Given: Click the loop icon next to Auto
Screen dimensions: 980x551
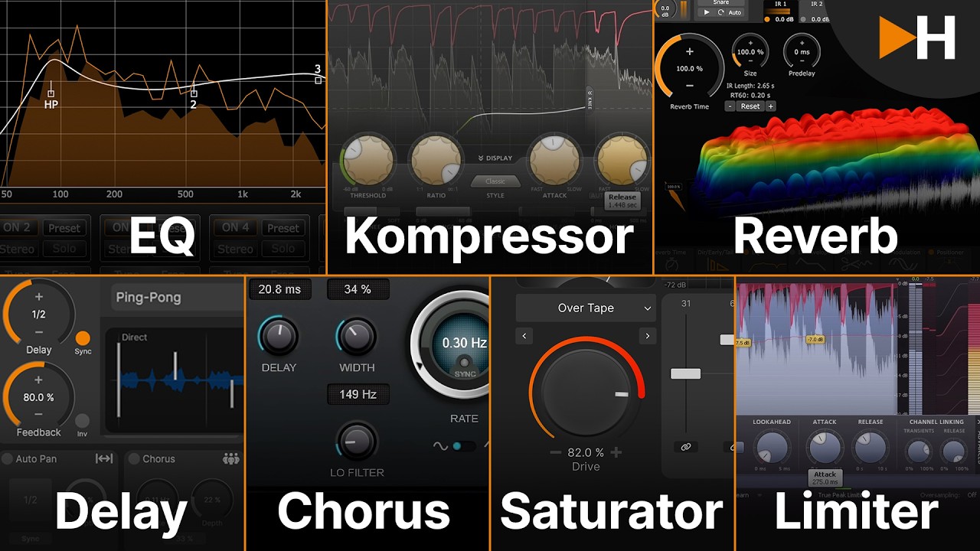Looking at the screenshot, I should 720,13.
